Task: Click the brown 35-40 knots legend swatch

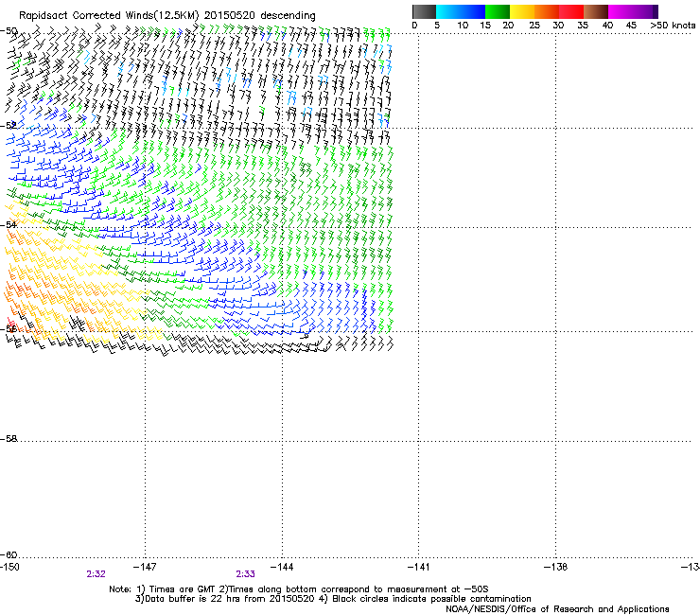Action: [596, 11]
